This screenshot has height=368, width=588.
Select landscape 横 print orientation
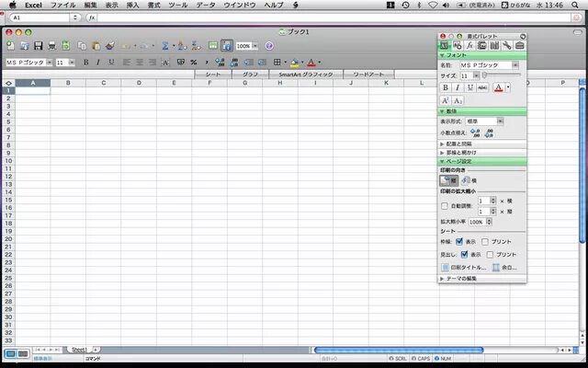[469, 180]
